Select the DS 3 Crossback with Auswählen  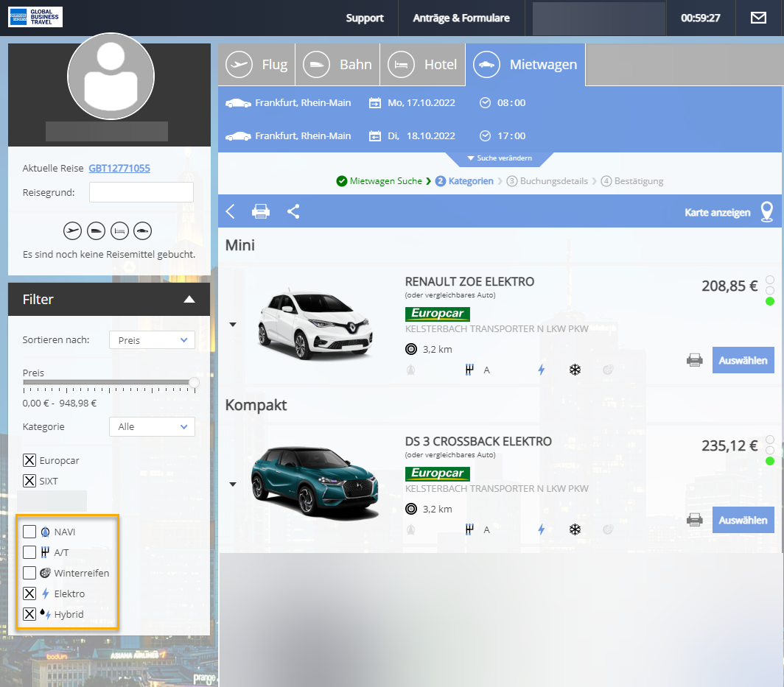click(x=743, y=520)
